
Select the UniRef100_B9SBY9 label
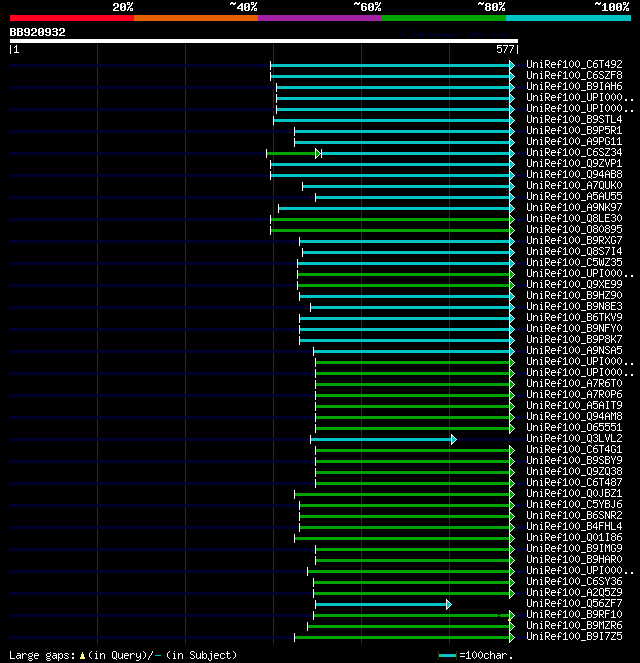click(574, 460)
